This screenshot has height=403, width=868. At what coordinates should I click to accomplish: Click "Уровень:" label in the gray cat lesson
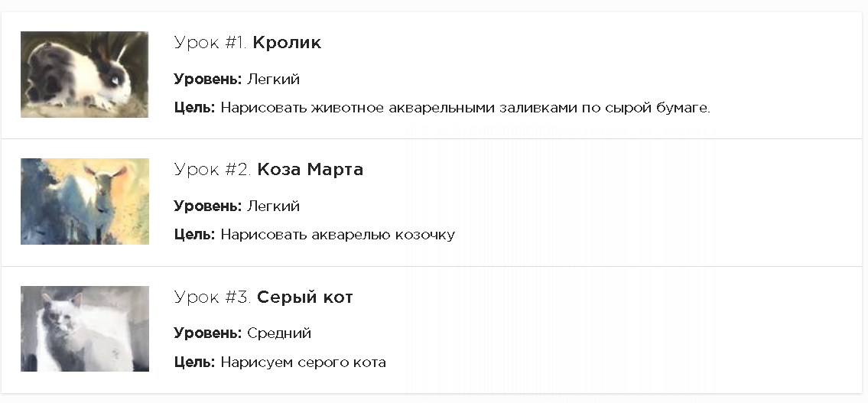(x=207, y=333)
